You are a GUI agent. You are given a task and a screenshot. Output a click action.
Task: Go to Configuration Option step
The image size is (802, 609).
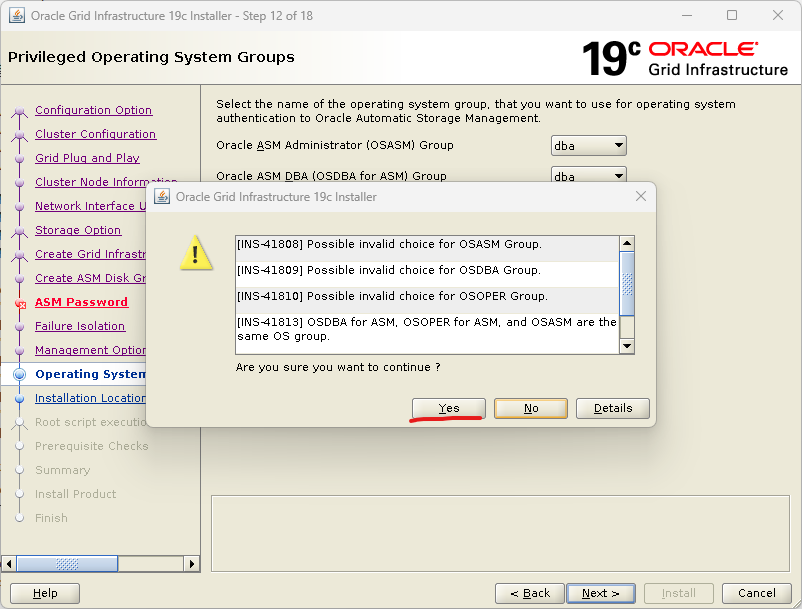(x=94, y=110)
